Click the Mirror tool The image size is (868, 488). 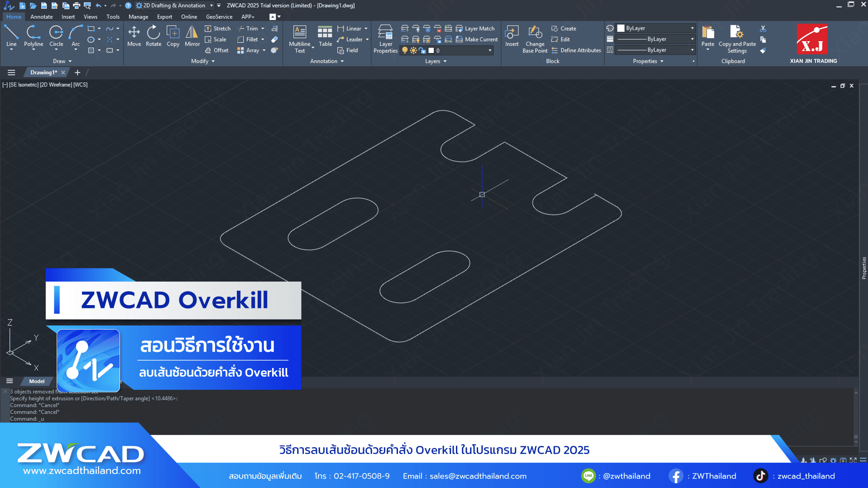click(192, 36)
